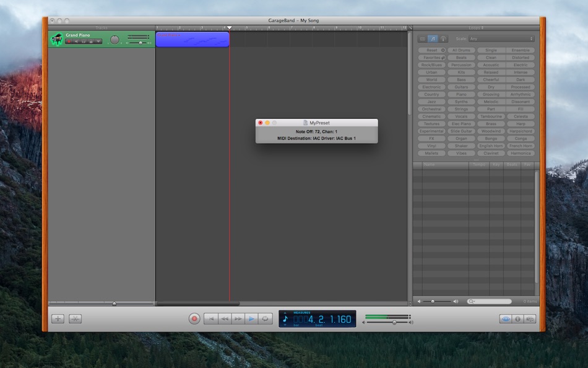The width and height of the screenshot is (588, 368).
Task: Select the Distorted loop keyword
Action: pyautogui.click(x=521, y=58)
